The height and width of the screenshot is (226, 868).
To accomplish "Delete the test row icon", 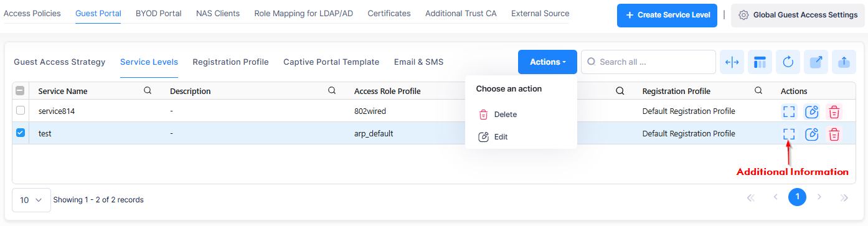I will click(x=834, y=134).
